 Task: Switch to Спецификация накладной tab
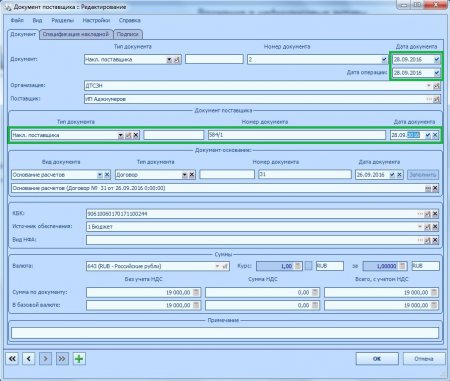click(x=76, y=34)
